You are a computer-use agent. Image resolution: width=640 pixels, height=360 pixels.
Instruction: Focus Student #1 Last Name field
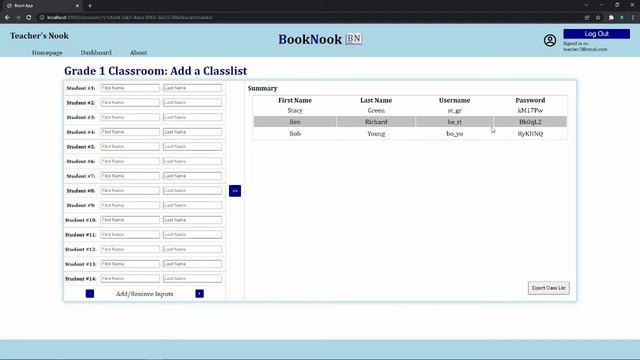coord(192,88)
